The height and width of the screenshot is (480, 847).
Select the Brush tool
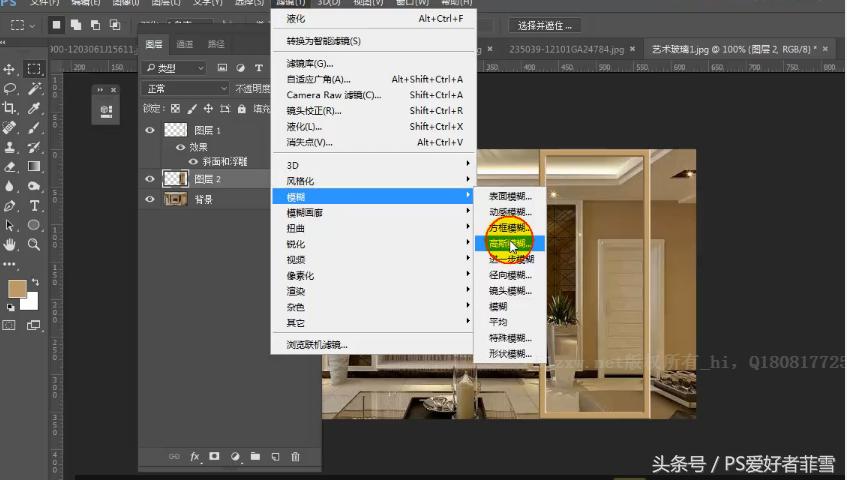tap(33, 127)
